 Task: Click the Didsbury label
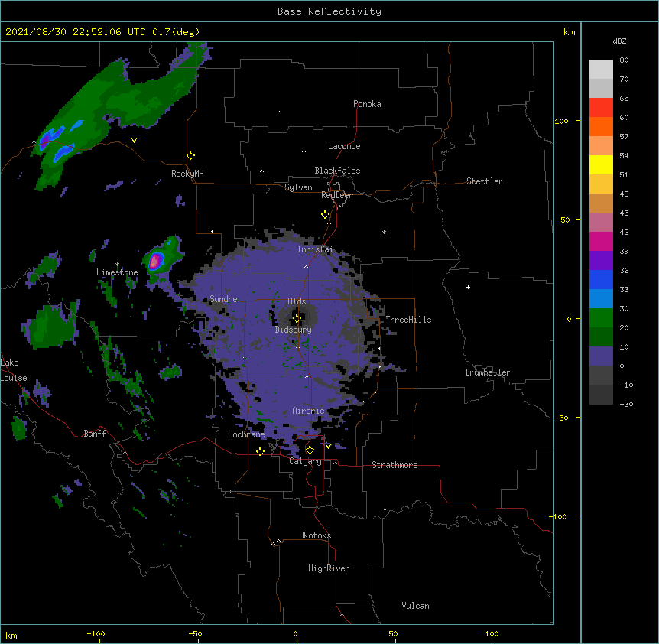coord(294,330)
